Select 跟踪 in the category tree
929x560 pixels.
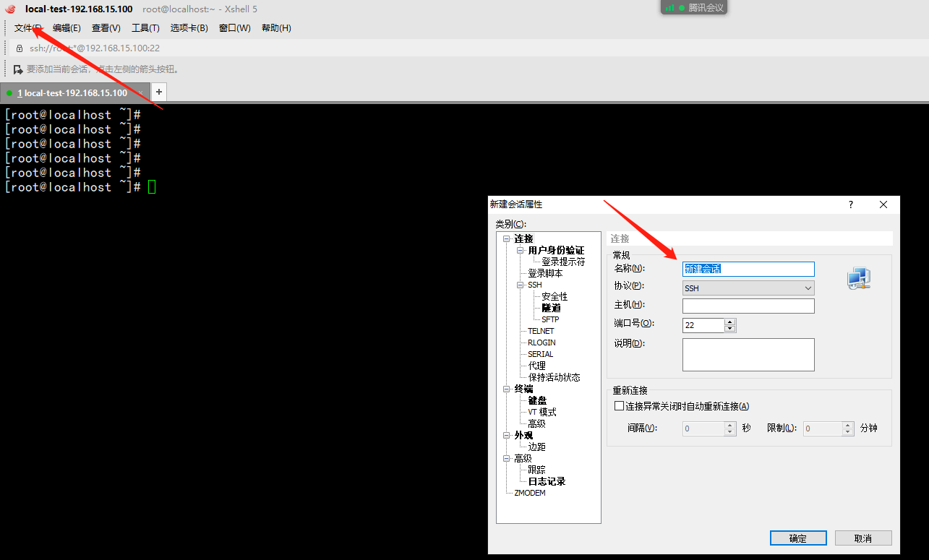[536, 470]
